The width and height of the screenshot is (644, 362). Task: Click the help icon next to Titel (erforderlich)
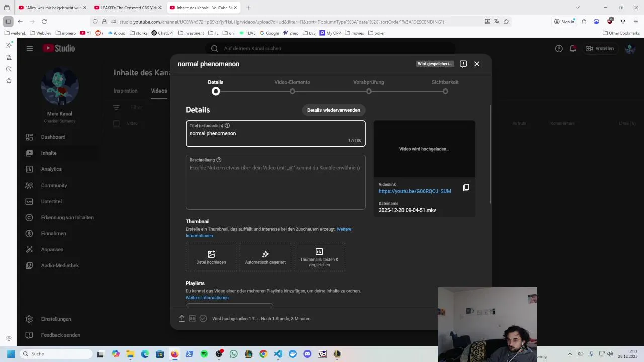coord(227,126)
